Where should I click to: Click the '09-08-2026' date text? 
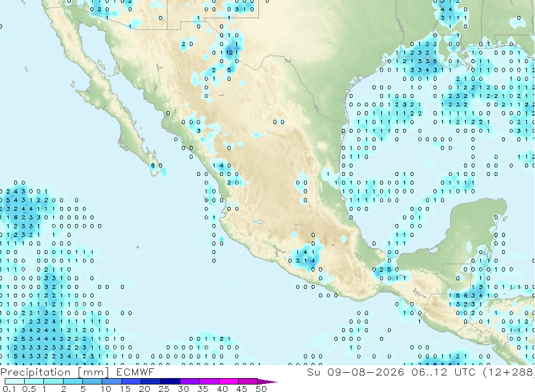pyautogui.click(x=366, y=372)
